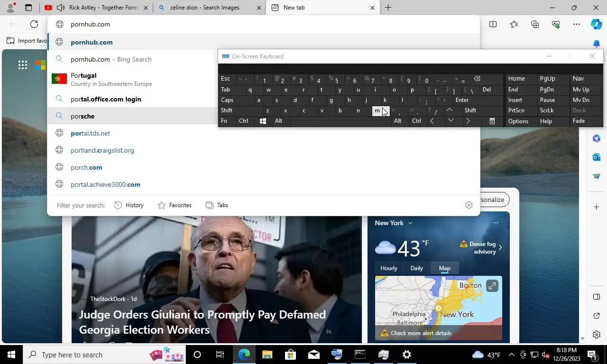Open the Edge tab actions menu icon

pos(28,8)
